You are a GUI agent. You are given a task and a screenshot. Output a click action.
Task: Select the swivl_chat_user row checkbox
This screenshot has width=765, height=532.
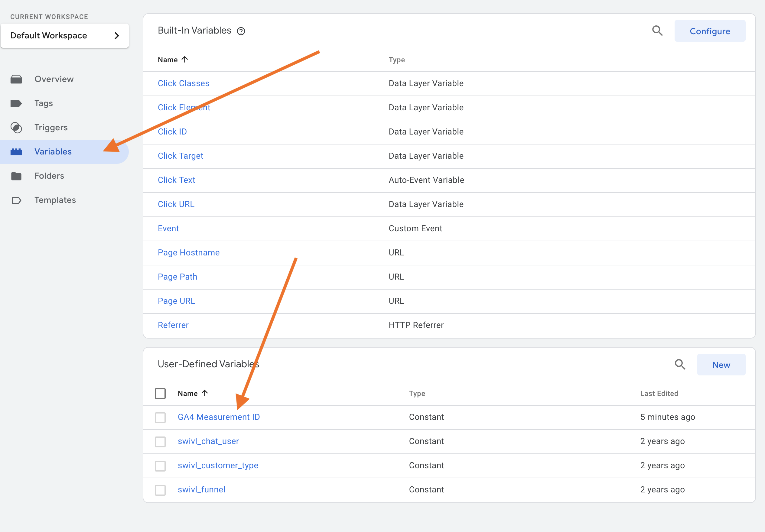[x=160, y=442]
